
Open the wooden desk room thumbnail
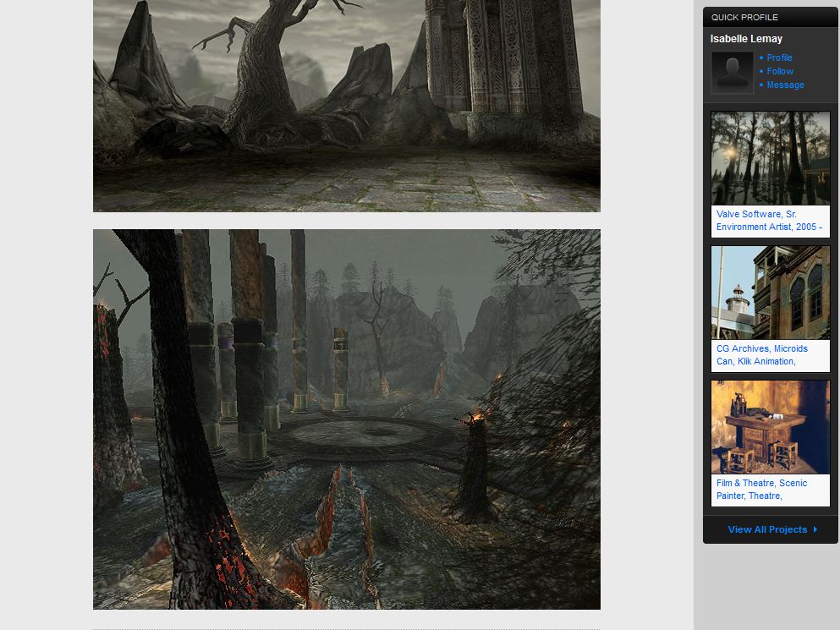[770, 427]
